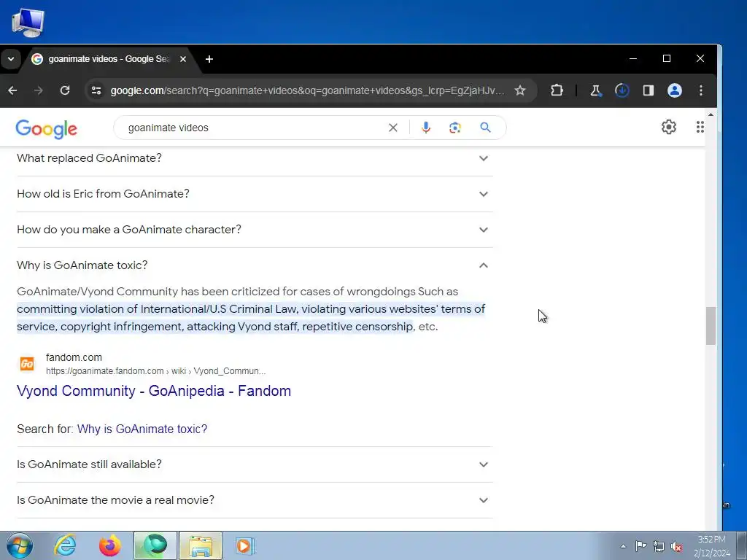Screen dimensions: 747x560
Task: Click the network tray icon
Action: [x=659, y=546]
